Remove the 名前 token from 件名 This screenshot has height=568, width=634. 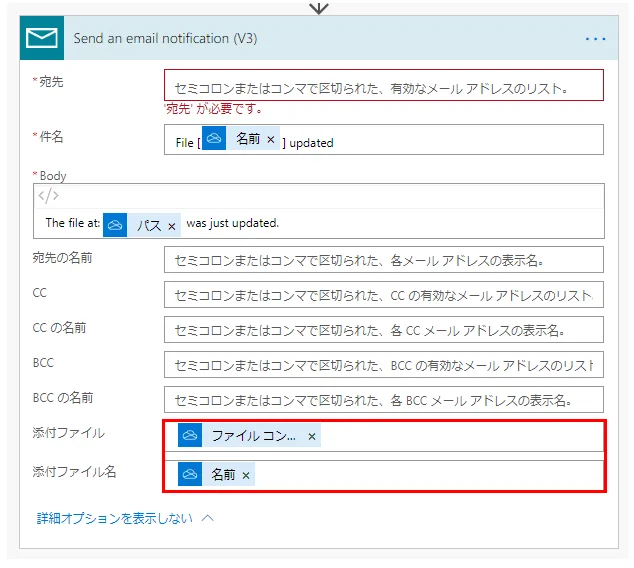(271, 140)
